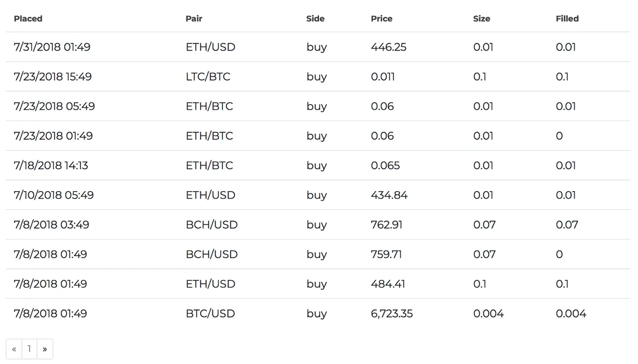Viewport: 638px width, 364px height.
Task: Click the Size column header
Action: point(481,18)
